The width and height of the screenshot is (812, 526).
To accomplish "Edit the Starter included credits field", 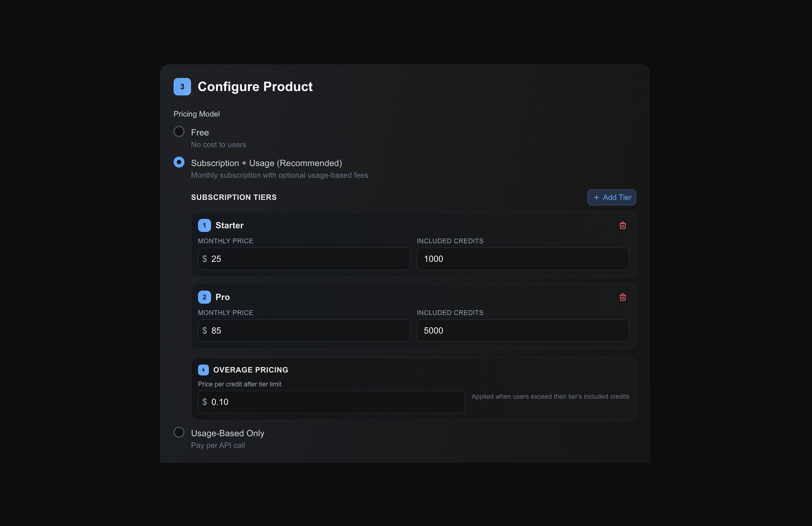I will [523, 259].
